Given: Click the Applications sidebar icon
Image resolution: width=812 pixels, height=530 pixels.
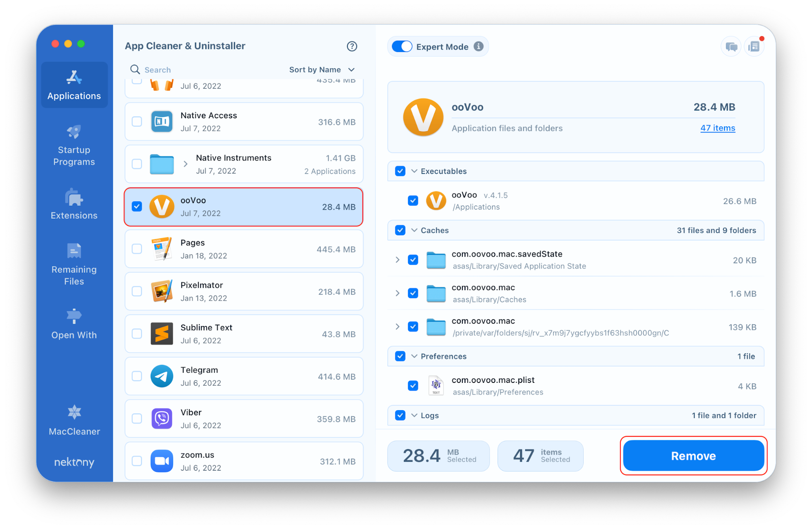Looking at the screenshot, I should (74, 83).
